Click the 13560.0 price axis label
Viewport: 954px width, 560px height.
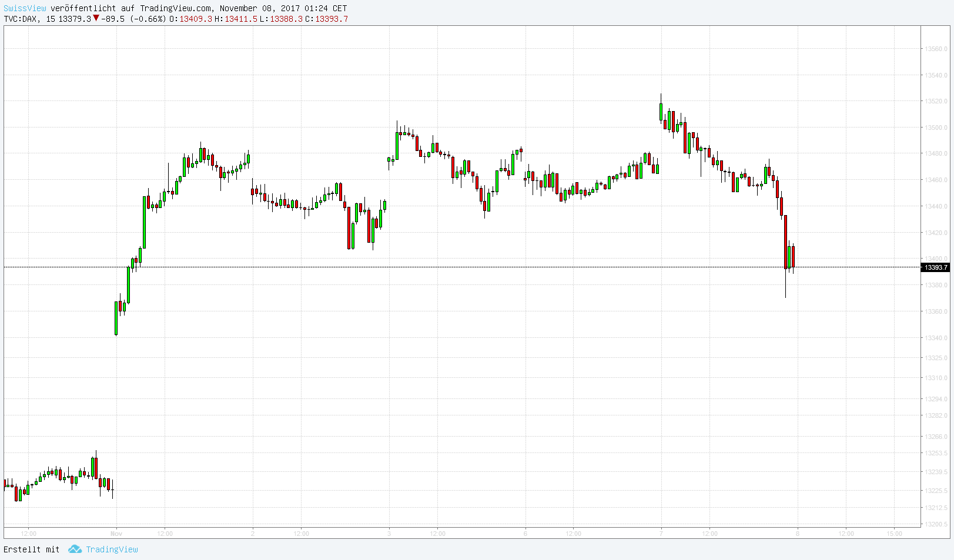[x=936, y=49]
